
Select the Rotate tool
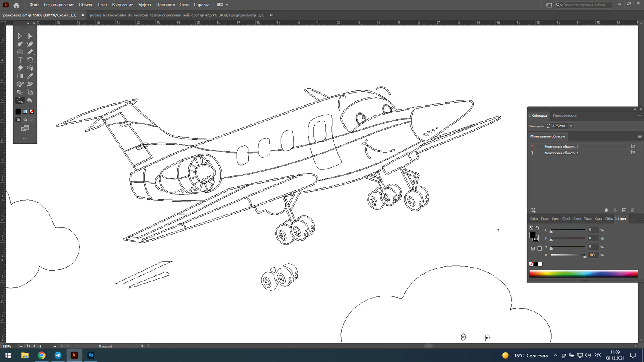pos(30,60)
